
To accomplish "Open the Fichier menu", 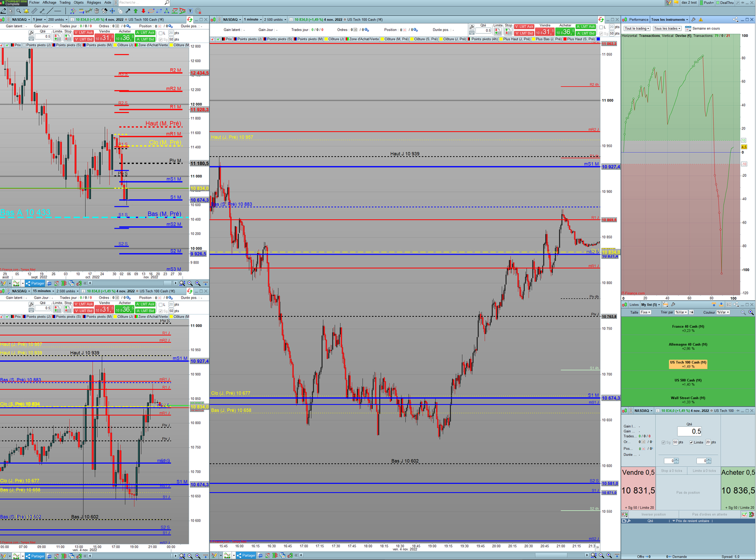I will 34,3.
